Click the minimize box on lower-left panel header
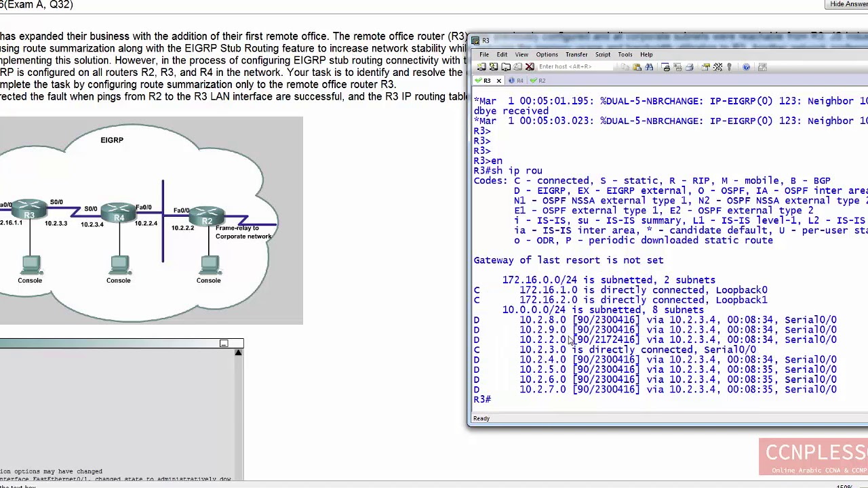 224,344
